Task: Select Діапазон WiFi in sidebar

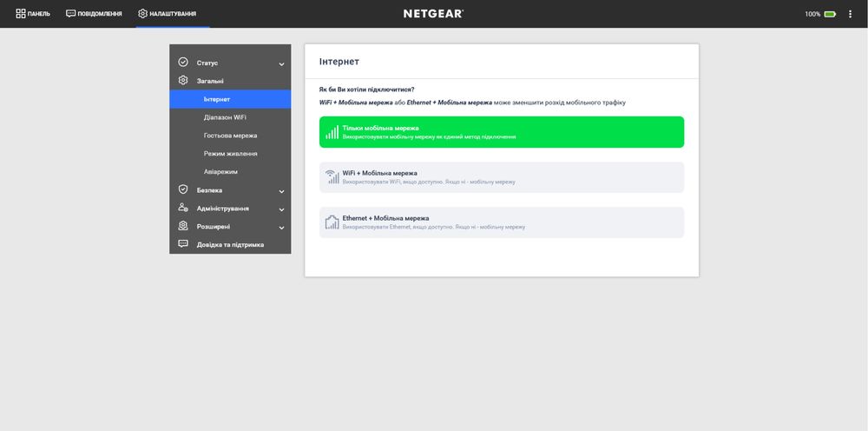Action: click(230, 117)
